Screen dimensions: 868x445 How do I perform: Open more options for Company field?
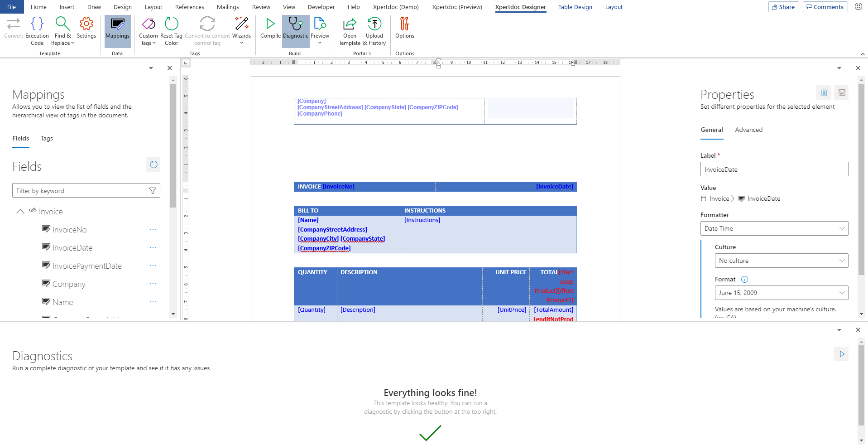153,284
